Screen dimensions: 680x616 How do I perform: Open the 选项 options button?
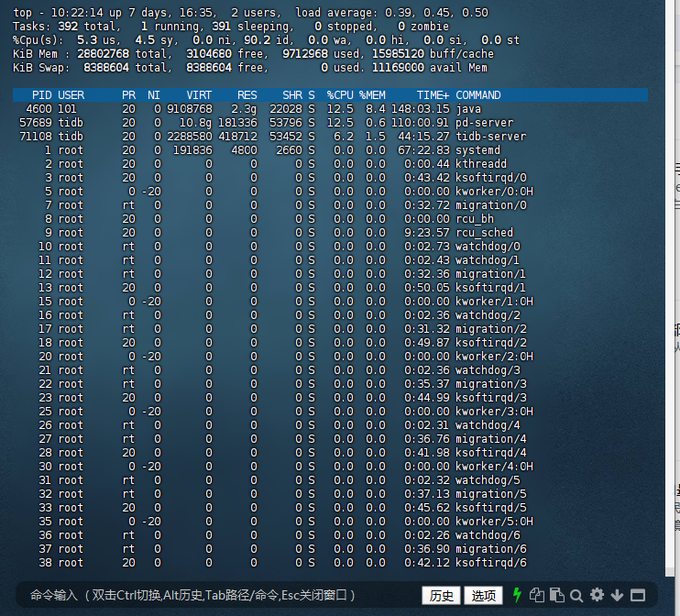tap(483, 595)
